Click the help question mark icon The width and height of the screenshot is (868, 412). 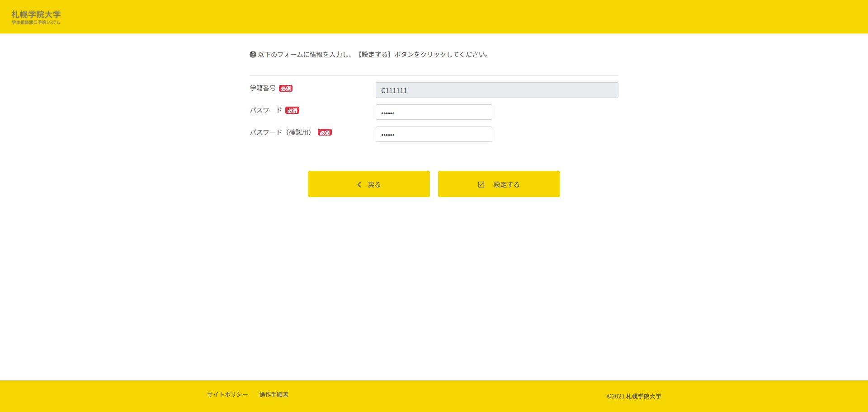click(x=253, y=55)
